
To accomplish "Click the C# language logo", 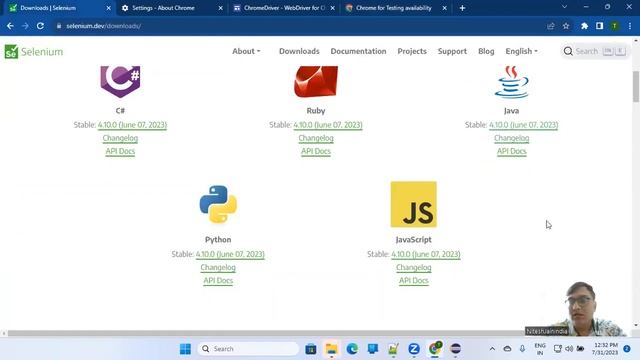I will coord(120,82).
